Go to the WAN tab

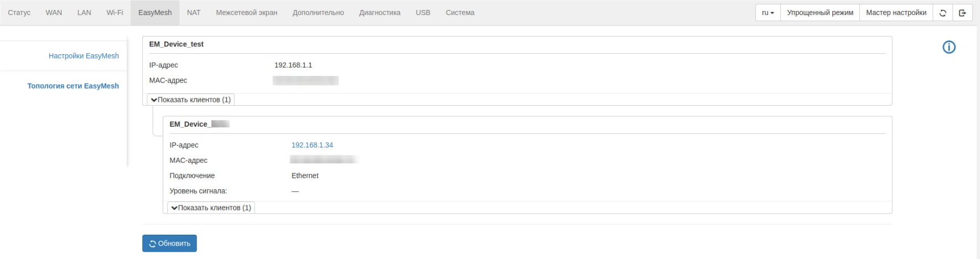[54, 13]
